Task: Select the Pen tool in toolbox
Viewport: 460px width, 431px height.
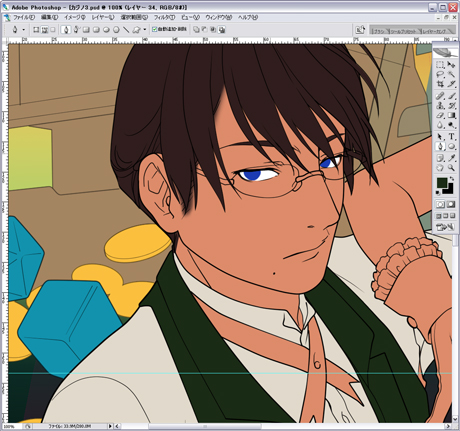Action: click(x=440, y=146)
